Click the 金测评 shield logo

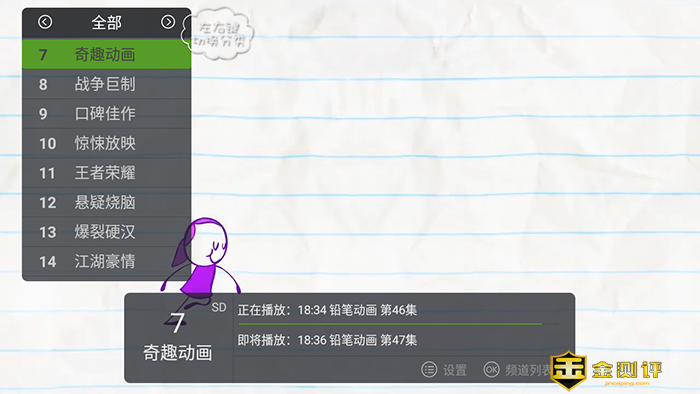point(568,370)
